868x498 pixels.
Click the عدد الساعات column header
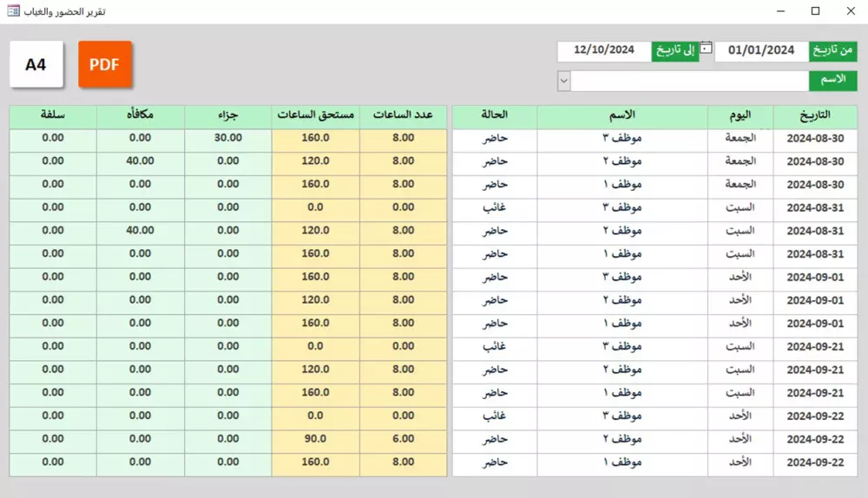403,115
